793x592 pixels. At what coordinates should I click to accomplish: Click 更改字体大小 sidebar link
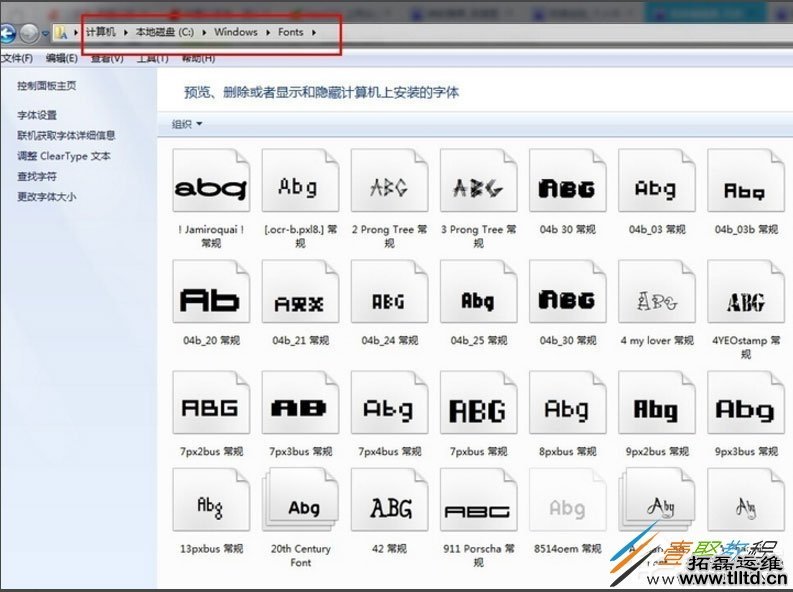click(x=47, y=197)
